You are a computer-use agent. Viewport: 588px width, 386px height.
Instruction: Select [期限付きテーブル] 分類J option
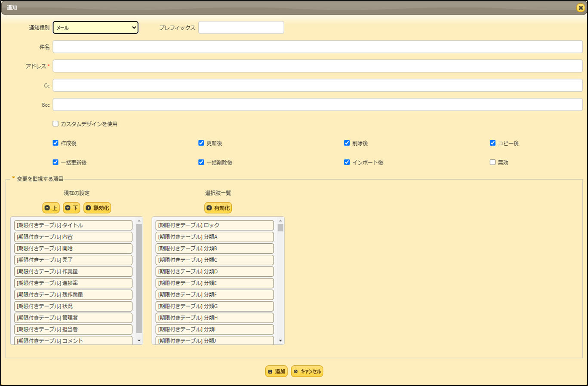click(x=215, y=340)
